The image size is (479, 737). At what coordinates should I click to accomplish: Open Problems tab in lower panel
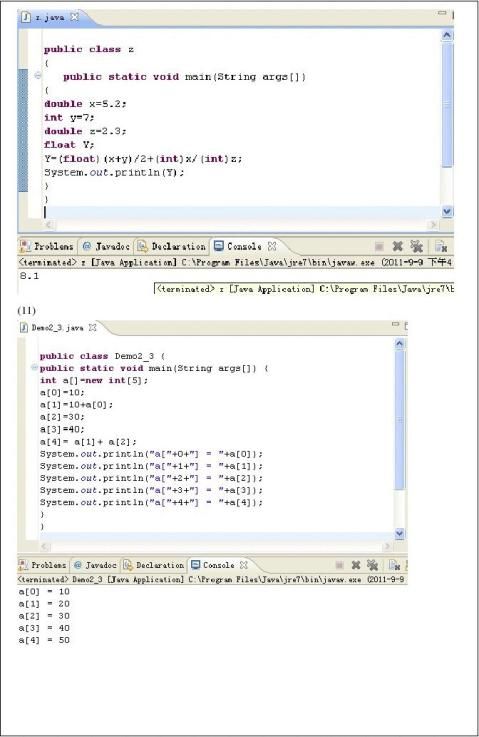tap(43, 565)
